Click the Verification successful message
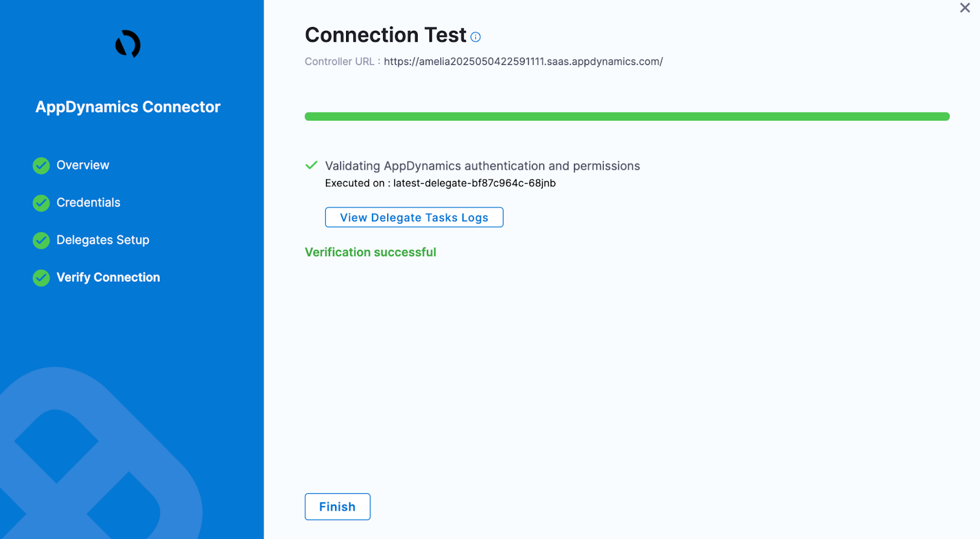Screen dimensions: 980x539 coord(371,252)
